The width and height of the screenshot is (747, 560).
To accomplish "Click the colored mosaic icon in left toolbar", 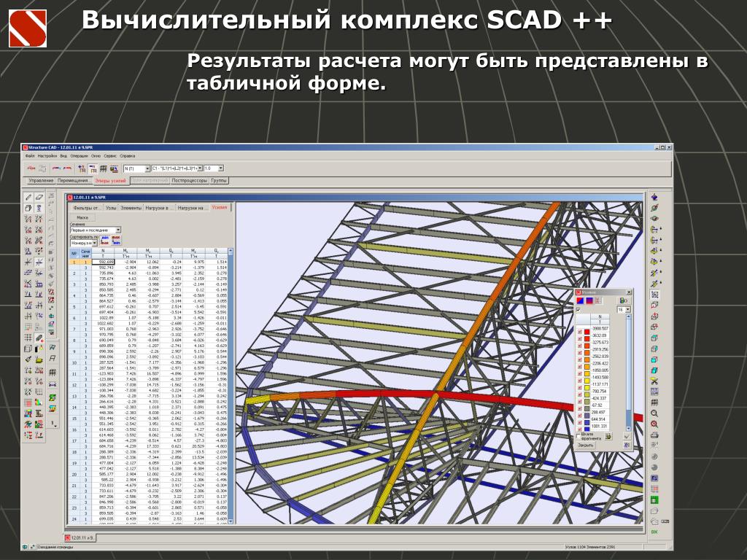I will tap(28, 413).
